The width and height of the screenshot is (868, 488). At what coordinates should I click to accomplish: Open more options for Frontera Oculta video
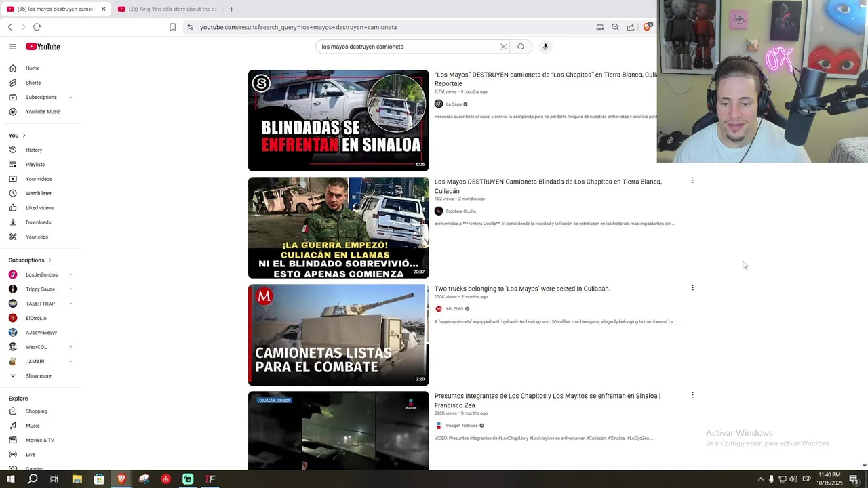click(692, 180)
